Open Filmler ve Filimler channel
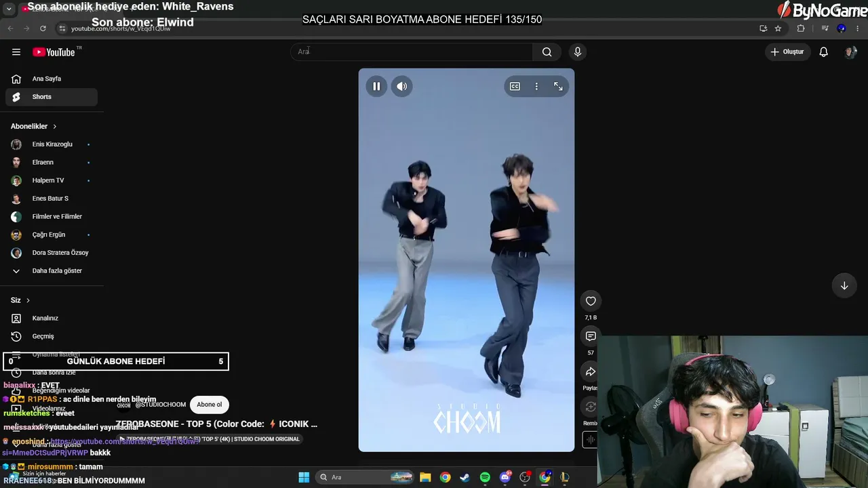This screenshot has height=488, width=868. [52, 217]
